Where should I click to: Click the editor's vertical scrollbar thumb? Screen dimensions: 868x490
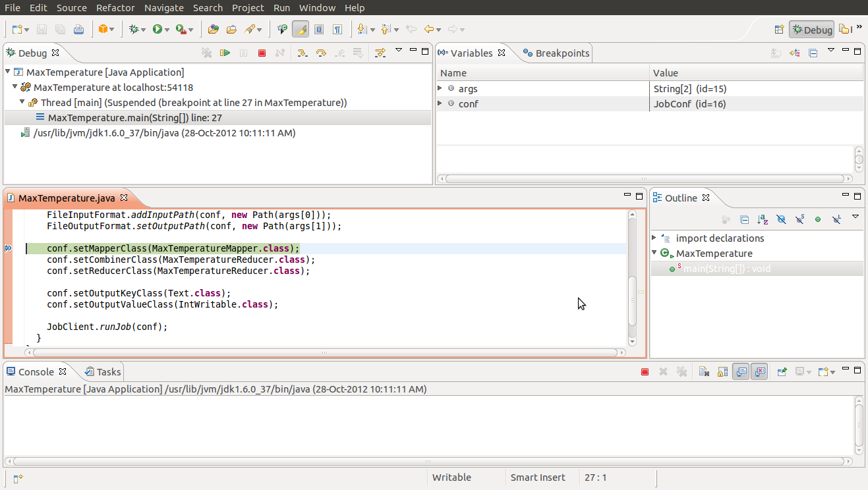click(632, 300)
